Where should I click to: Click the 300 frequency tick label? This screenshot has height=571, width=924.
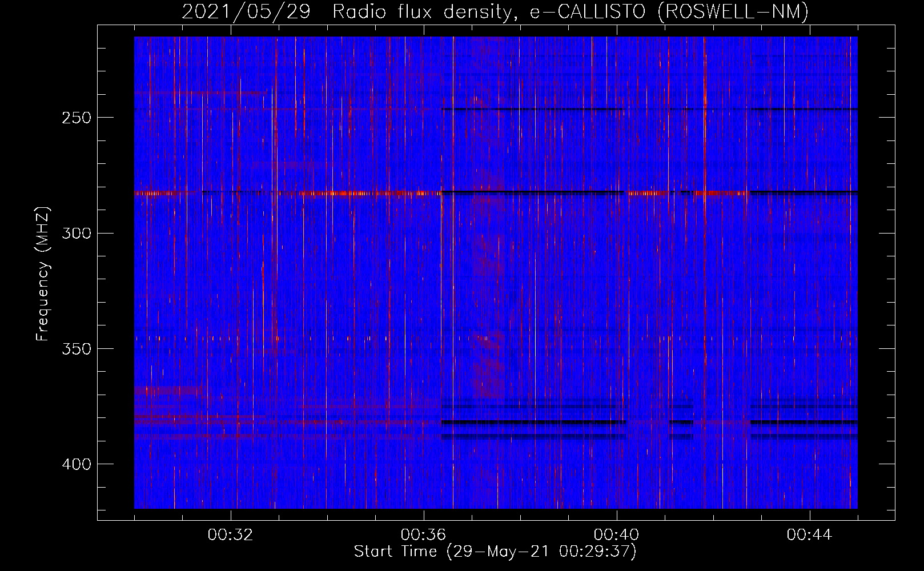pyautogui.click(x=76, y=233)
